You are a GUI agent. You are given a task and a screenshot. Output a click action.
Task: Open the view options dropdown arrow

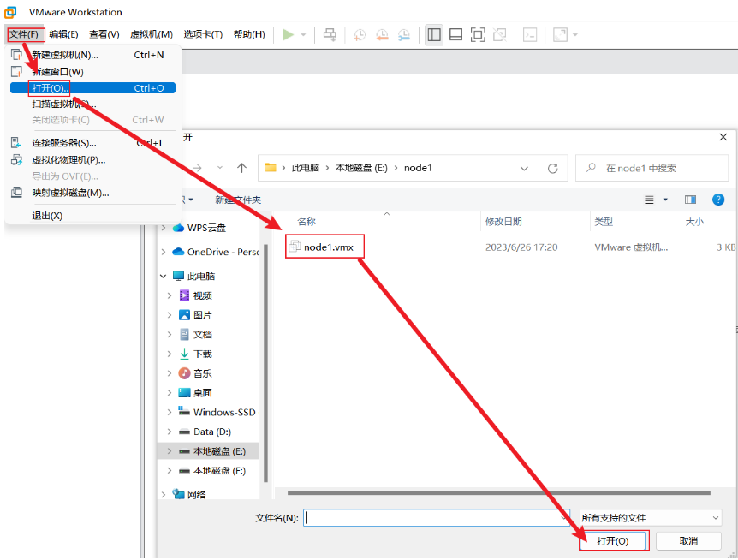tap(665, 200)
